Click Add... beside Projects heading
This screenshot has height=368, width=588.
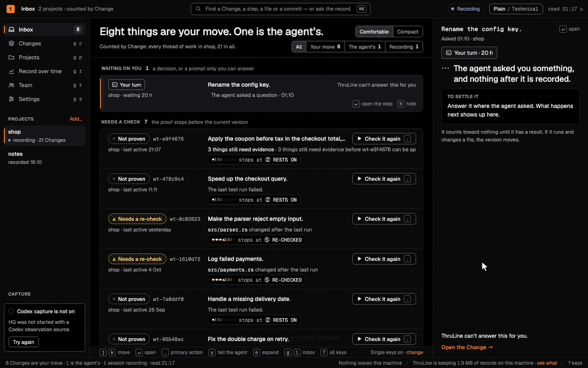[75, 119]
